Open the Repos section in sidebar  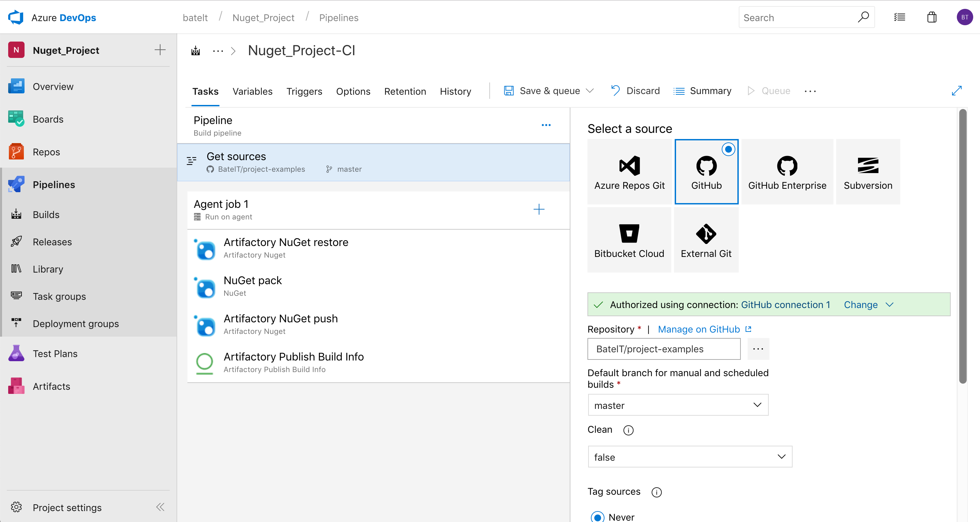point(46,152)
